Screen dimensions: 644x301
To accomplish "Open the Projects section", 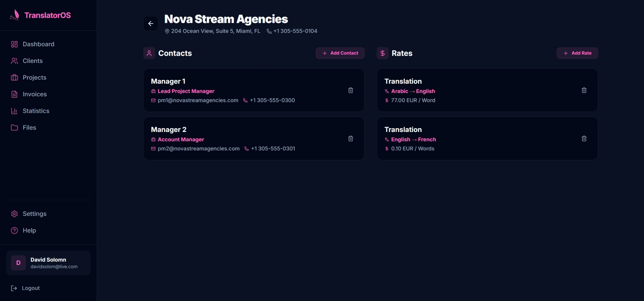I will coord(34,77).
